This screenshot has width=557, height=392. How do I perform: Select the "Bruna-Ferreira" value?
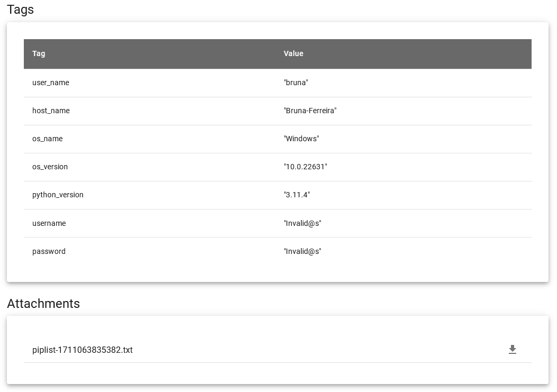(x=310, y=111)
